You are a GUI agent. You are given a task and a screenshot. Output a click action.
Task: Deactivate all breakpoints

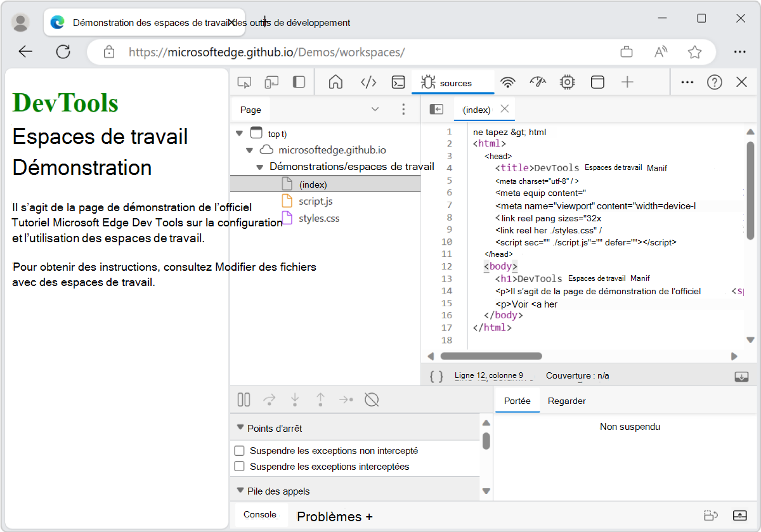click(372, 399)
